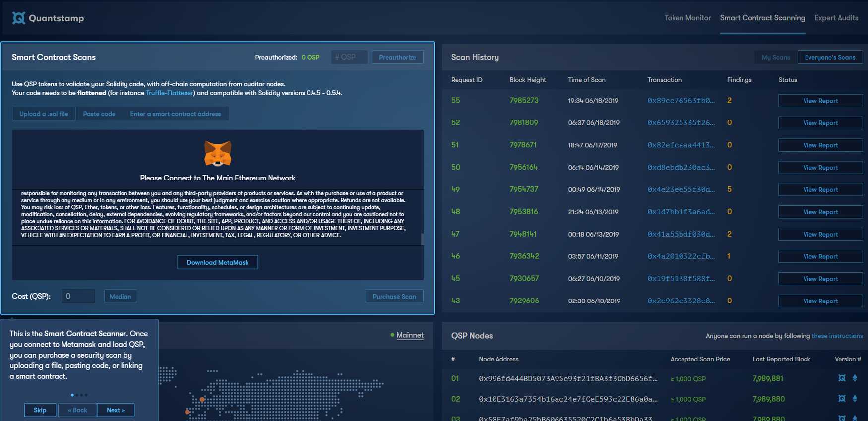Click Back in the tour popup
This screenshot has height=421, width=868.
point(77,410)
